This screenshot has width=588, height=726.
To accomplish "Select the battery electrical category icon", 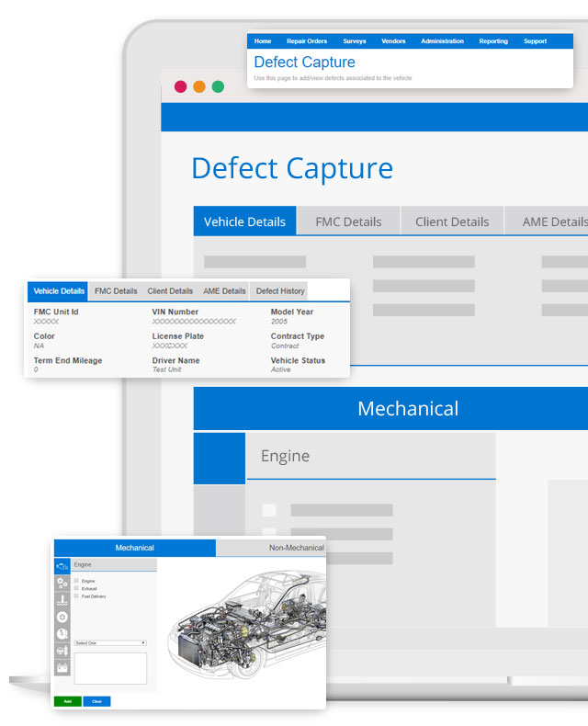I will (62, 668).
